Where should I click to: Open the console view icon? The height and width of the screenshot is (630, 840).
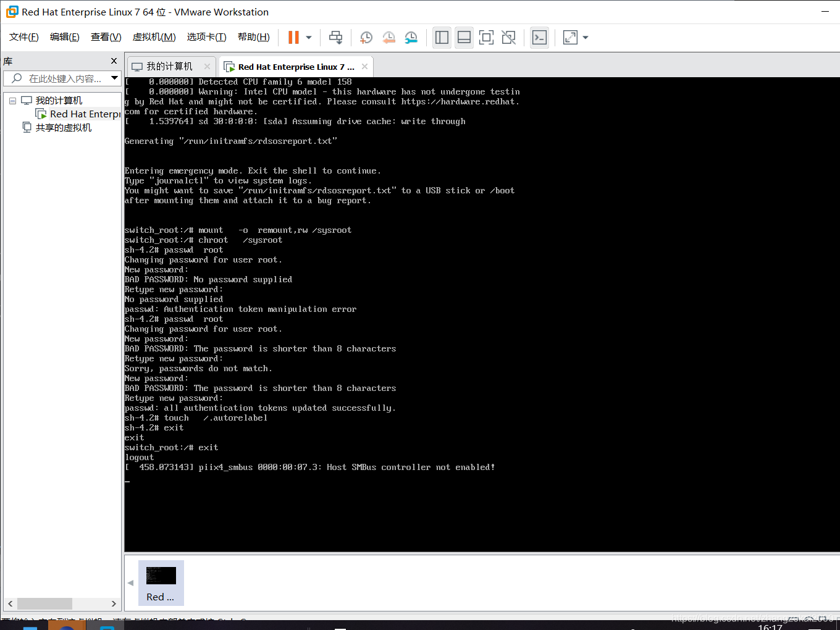point(539,38)
